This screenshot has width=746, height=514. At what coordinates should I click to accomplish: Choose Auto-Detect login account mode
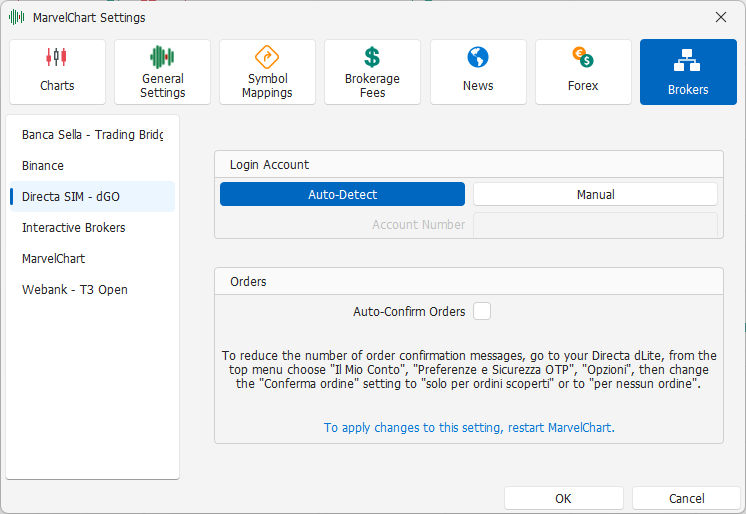(343, 194)
